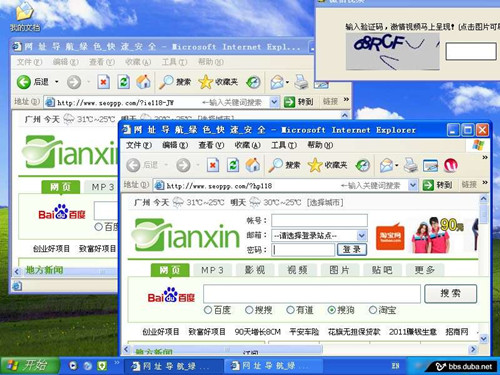Image resolution: width=500 pixels, height=375 pixels.
Task: Click the Home icon in front IE toolbar
Action: pos(253,165)
